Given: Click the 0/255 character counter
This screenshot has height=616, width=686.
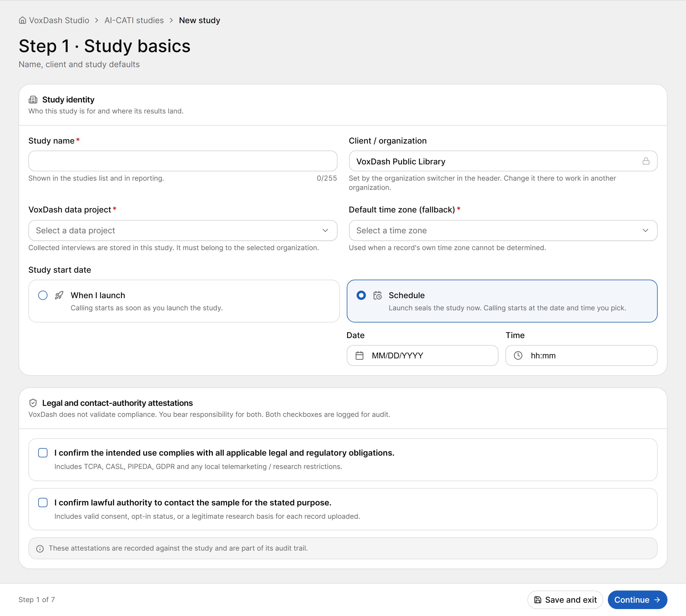Looking at the screenshot, I should [x=327, y=178].
